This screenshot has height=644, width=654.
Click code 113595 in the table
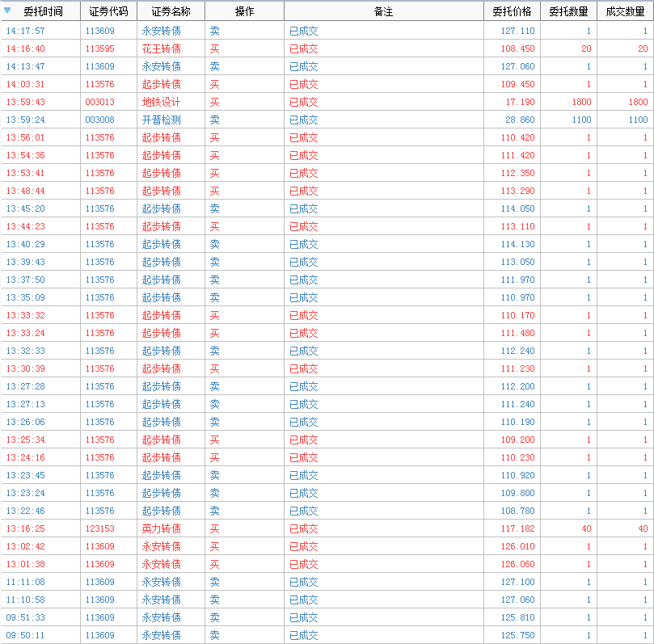(x=99, y=48)
